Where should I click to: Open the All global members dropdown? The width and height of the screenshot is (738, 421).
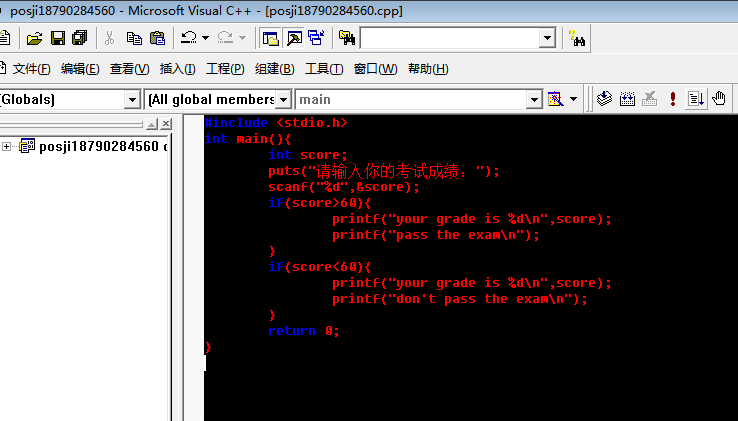pyautogui.click(x=283, y=99)
